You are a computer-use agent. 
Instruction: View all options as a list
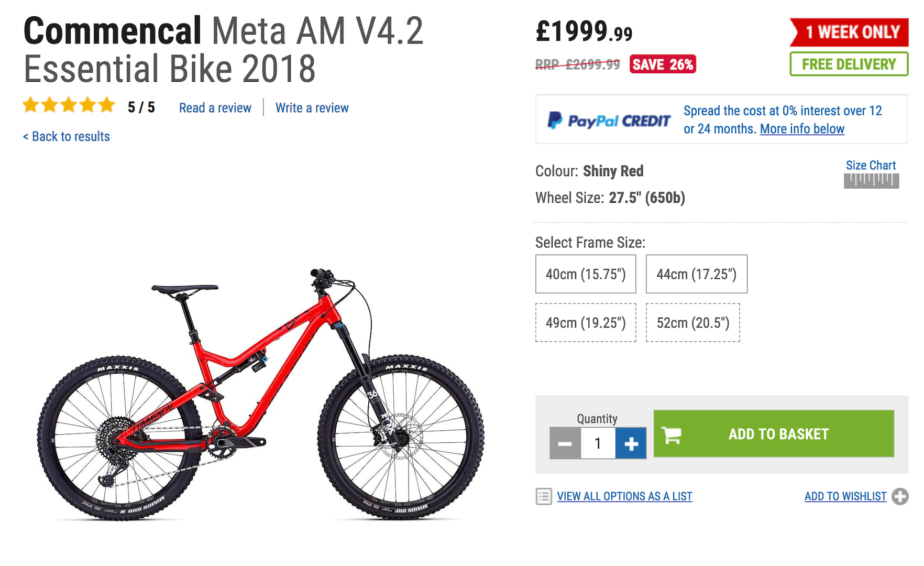pyautogui.click(x=624, y=496)
